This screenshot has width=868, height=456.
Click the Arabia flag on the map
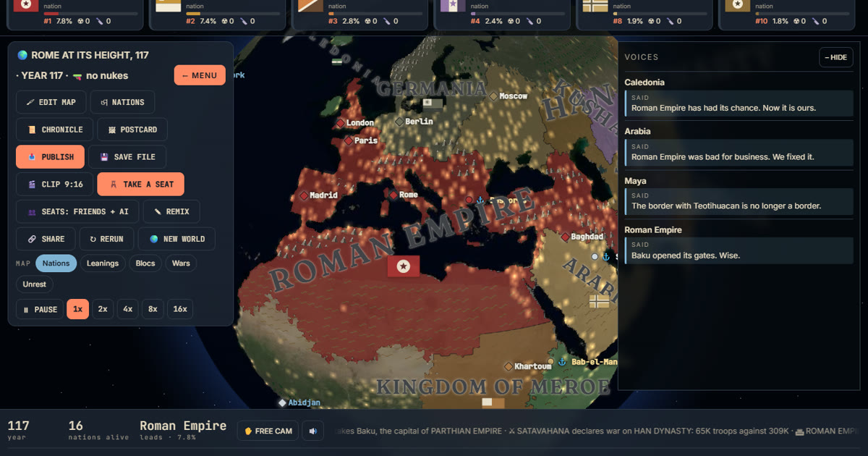point(599,300)
